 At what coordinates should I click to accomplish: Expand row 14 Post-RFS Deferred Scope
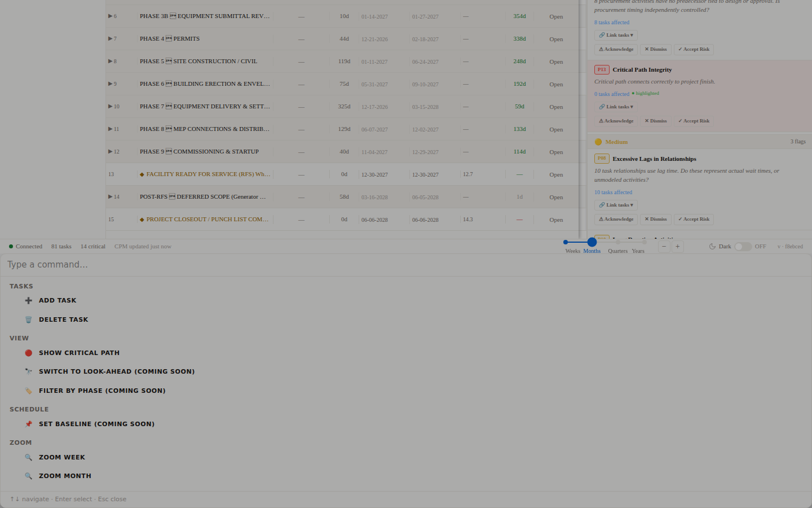coord(110,196)
